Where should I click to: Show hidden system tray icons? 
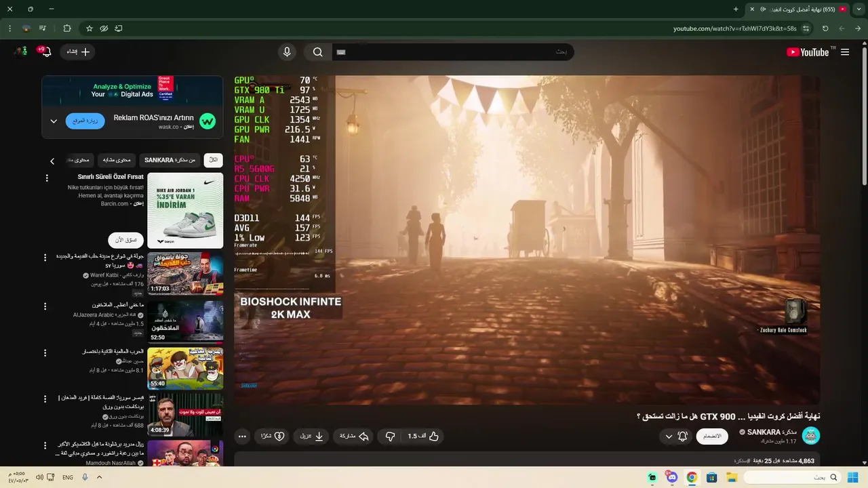pyautogui.click(x=99, y=477)
